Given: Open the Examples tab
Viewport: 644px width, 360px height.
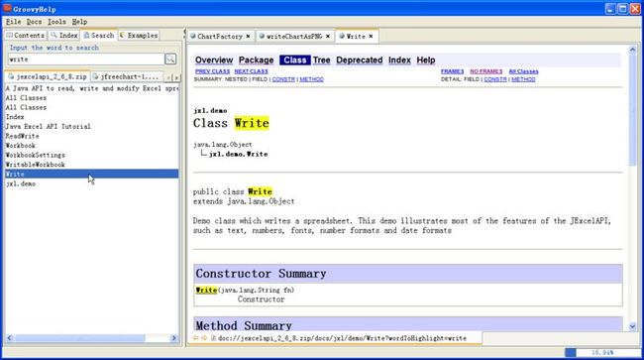Looking at the screenshot, I should tap(139, 36).
